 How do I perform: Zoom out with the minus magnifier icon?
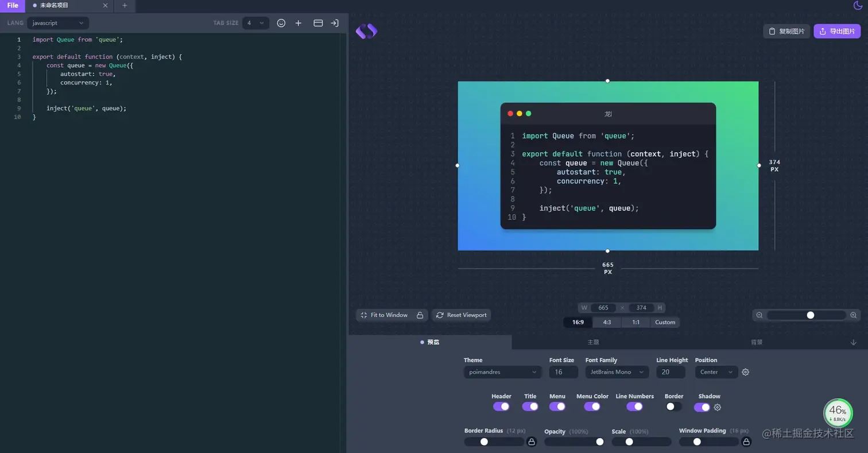[x=759, y=315]
